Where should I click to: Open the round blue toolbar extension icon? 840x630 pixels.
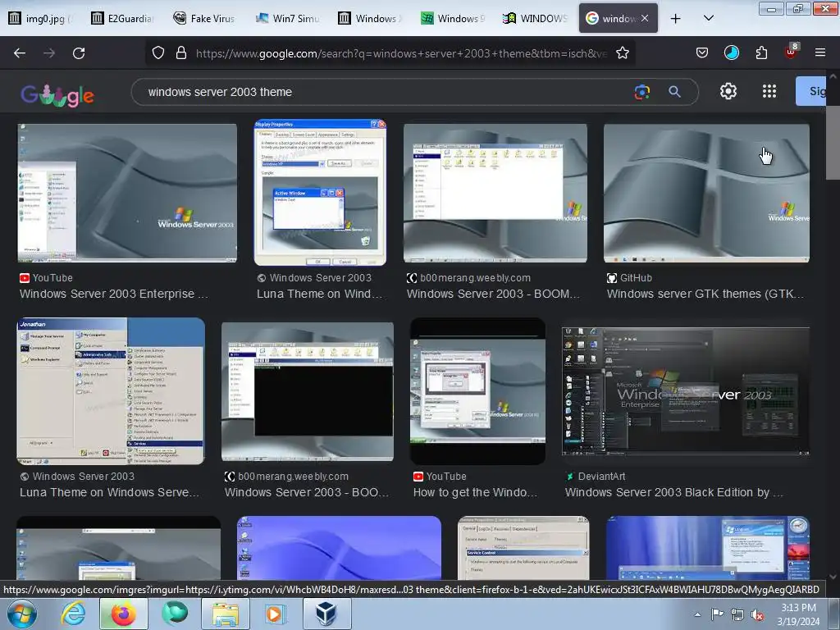point(731,53)
